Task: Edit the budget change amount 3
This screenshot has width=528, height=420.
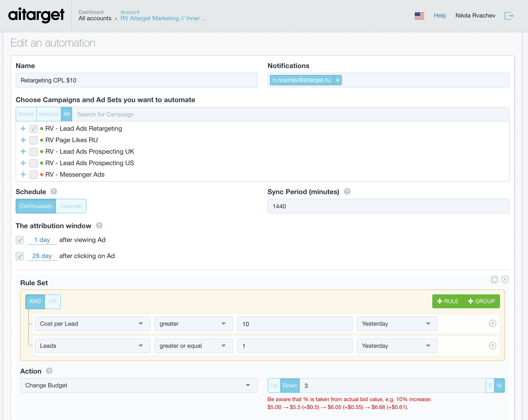Action: click(x=393, y=385)
